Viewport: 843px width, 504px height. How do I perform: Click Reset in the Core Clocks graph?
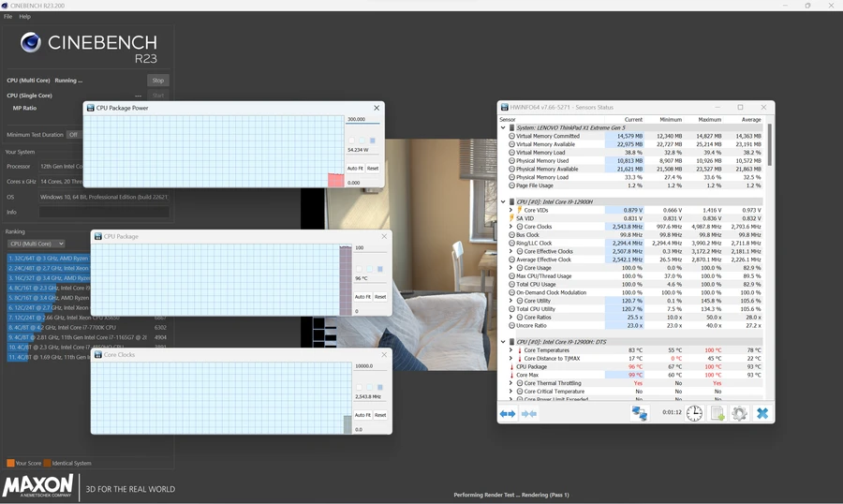coord(380,415)
